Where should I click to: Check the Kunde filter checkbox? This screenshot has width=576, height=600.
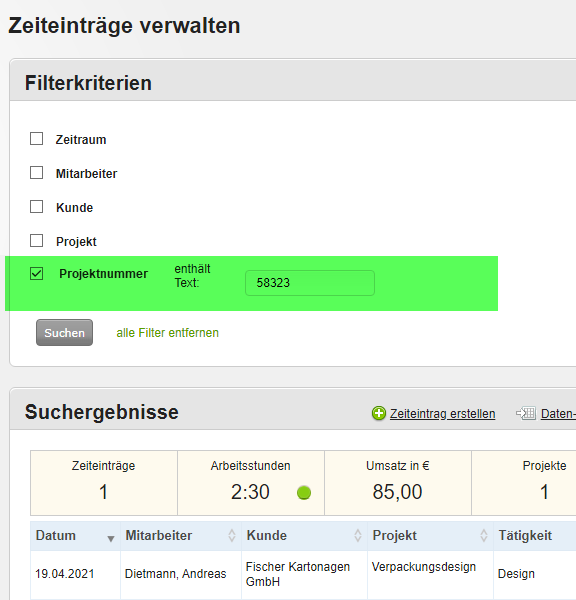(36, 207)
